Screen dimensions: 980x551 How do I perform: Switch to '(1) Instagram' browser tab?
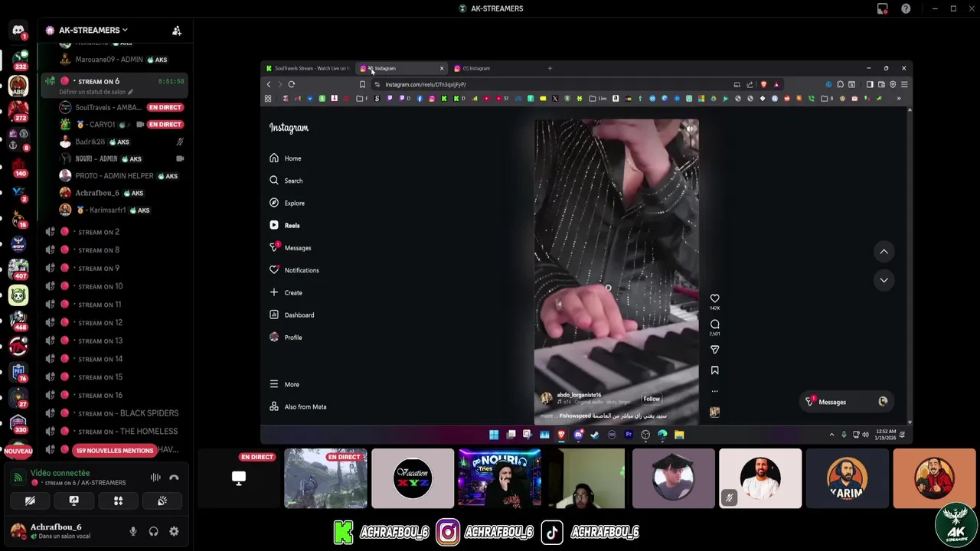(x=495, y=68)
